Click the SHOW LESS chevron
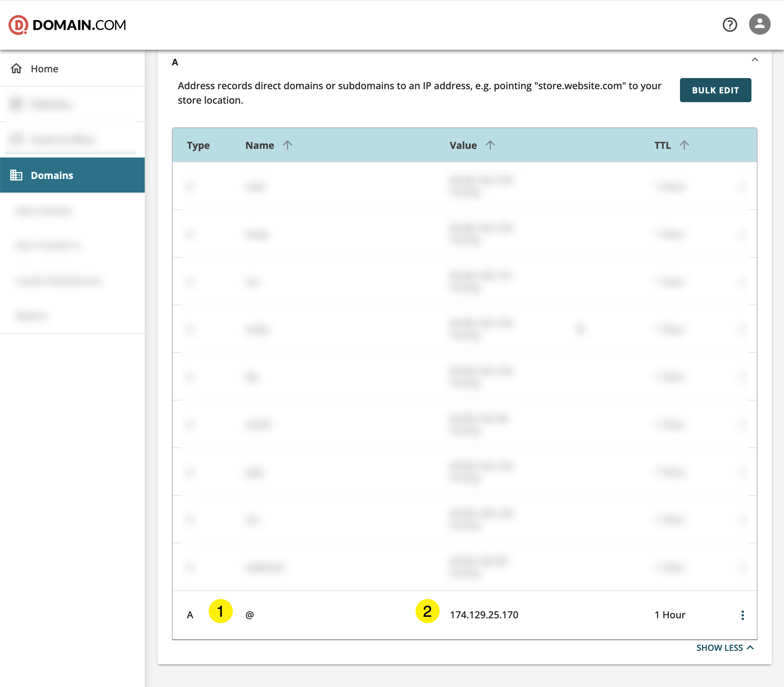 (751, 648)
